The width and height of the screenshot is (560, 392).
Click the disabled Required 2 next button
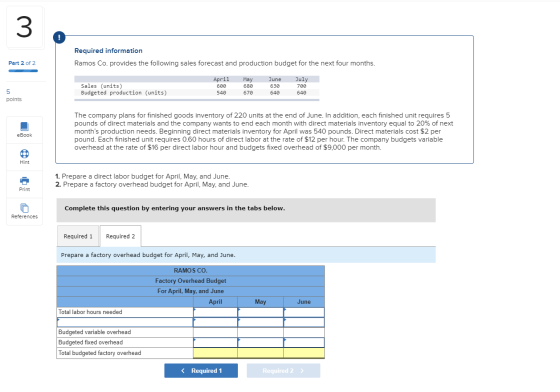coord(284,371)
